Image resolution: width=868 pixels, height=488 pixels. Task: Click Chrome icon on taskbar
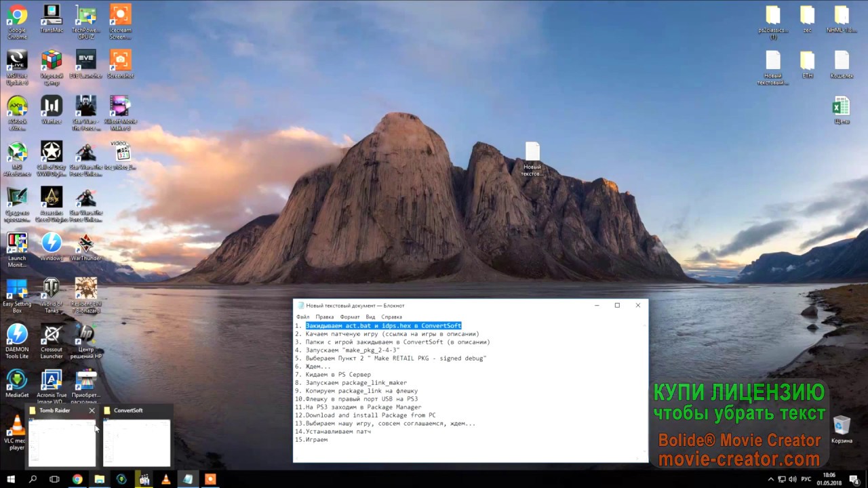click(x=77, y=479)
